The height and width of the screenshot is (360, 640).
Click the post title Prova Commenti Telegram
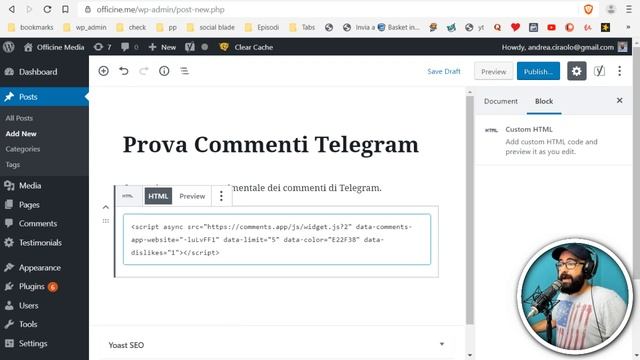[271, 144]
